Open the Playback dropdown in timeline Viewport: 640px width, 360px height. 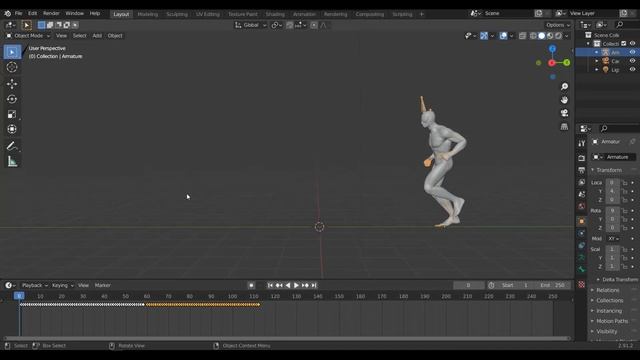35,285
